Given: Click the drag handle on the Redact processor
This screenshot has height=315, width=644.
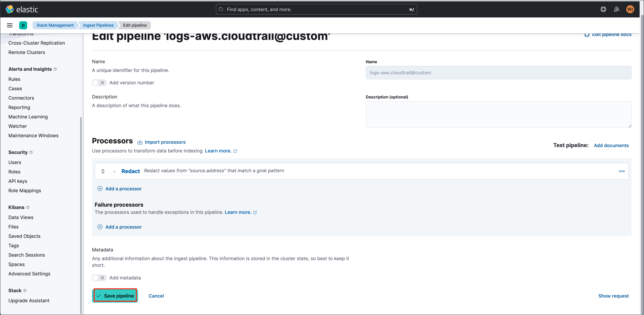Looking at the screenshot, I should tap(103, 171).
